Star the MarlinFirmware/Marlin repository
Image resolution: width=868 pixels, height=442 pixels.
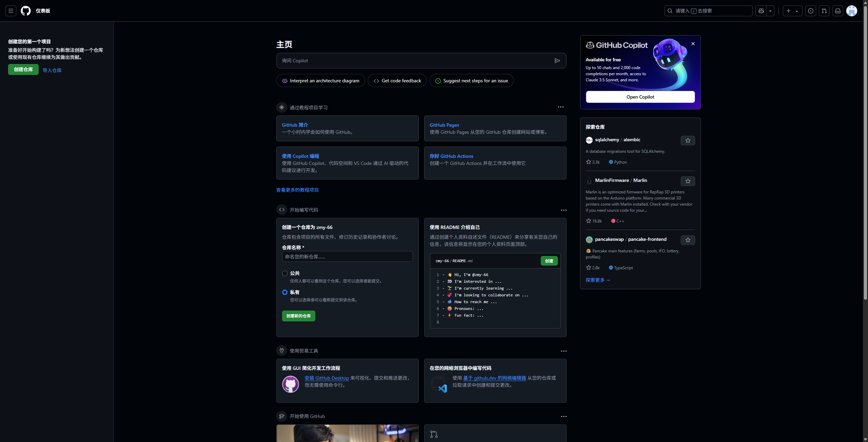[688, 181]
